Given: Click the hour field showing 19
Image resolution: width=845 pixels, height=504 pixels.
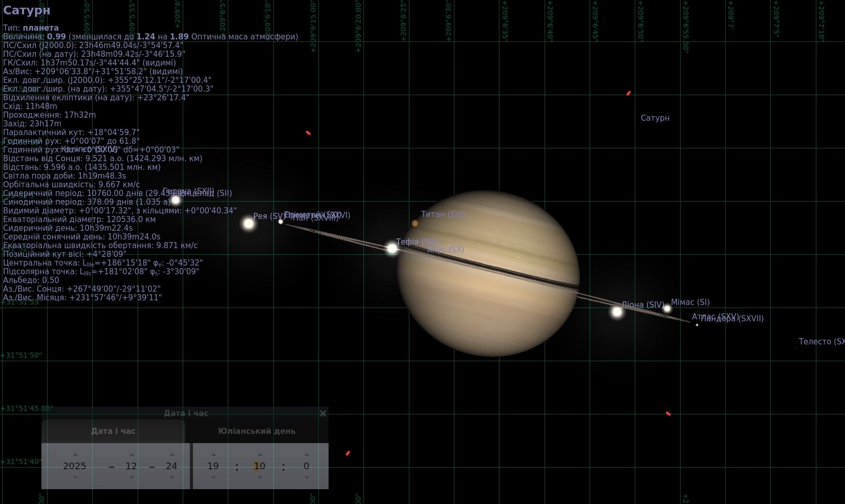Looking at the screenshot, I should (213, 466).
